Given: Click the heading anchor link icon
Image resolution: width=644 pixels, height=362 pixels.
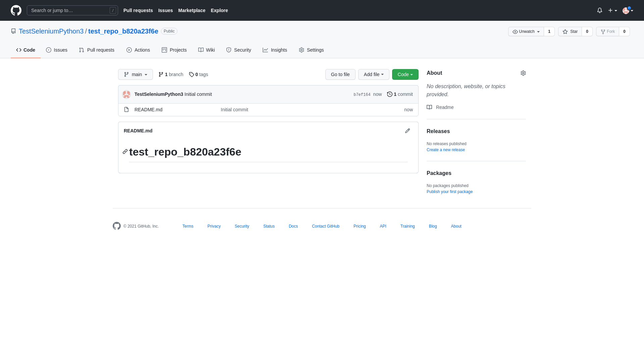Looking at the screenshot, I should point(125,152).
